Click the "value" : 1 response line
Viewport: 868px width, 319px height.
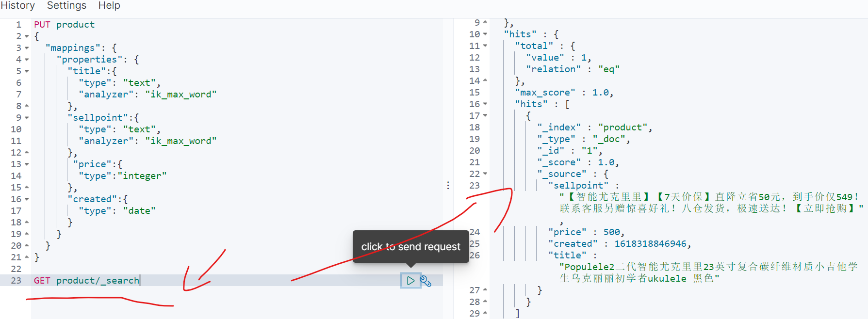pos(559,58)
